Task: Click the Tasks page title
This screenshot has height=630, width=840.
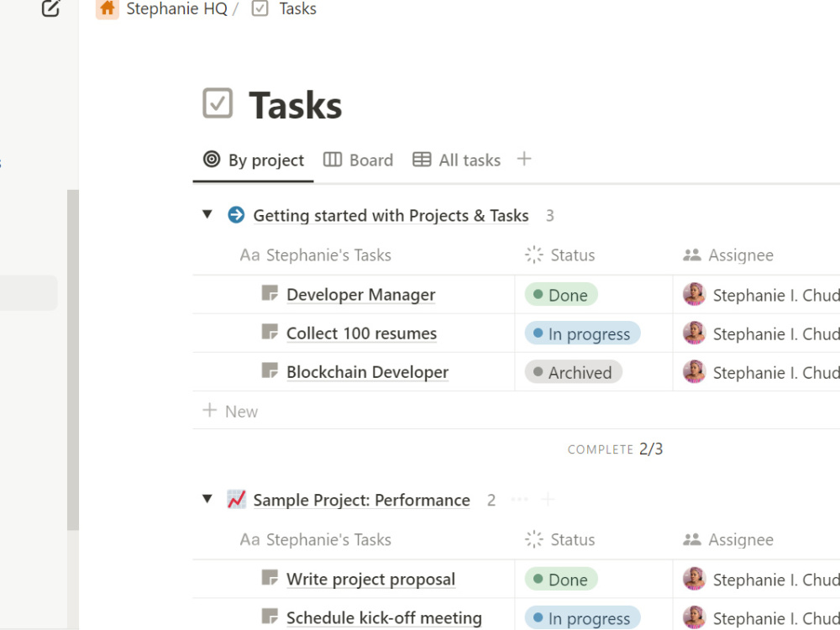Action: (295, 105)
